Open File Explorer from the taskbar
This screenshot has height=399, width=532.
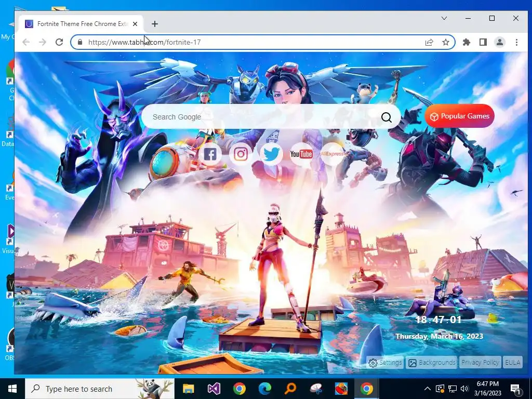tap(188, 389)
